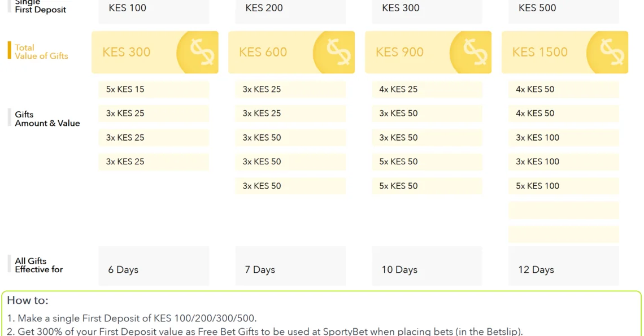Click the 4x KES 25 gift row

click(x=427, y=90)
